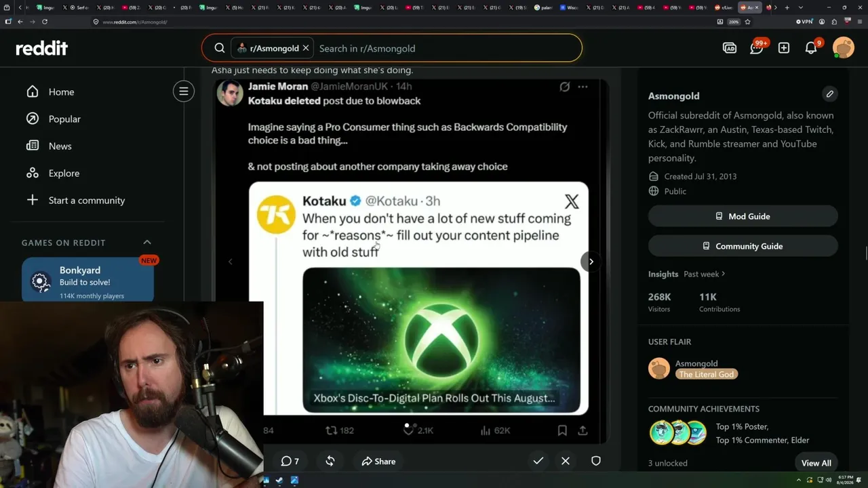Open the Reddit advertise icon
This screenshot has height=488, width=868.
[730, 48]
